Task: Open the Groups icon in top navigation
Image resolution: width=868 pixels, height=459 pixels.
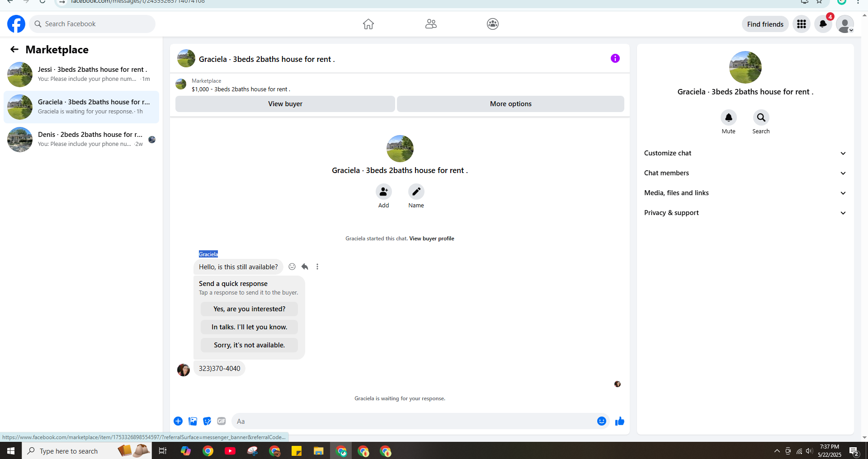Action: (x=493, y=24)
